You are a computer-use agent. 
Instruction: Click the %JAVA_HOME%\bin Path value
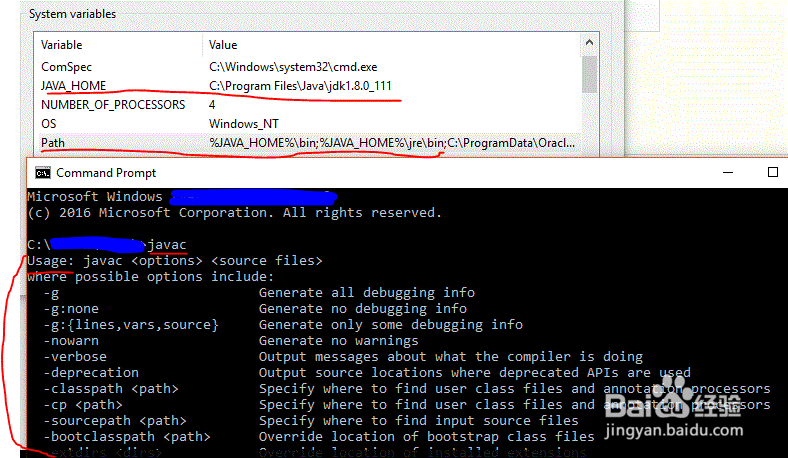point(391,143)
